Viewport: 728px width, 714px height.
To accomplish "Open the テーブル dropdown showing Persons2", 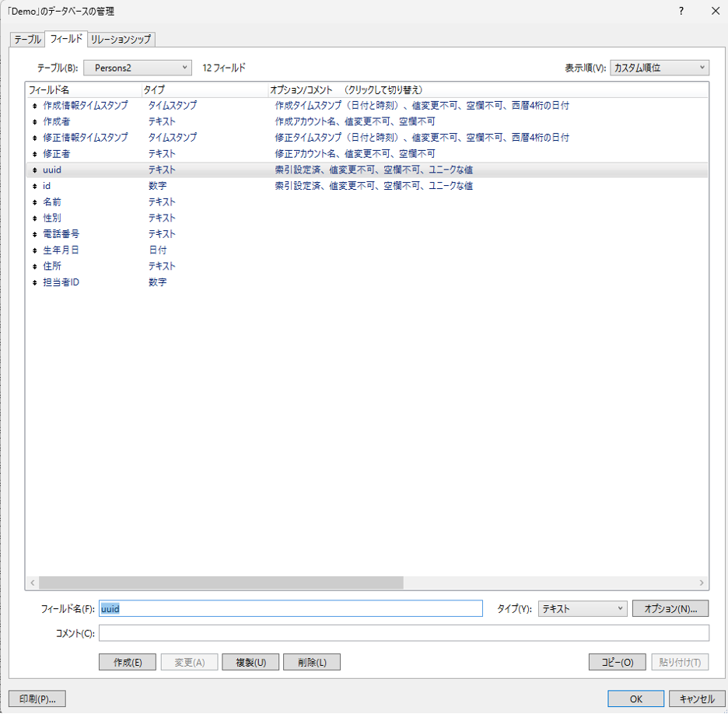I will click(137, 68).
